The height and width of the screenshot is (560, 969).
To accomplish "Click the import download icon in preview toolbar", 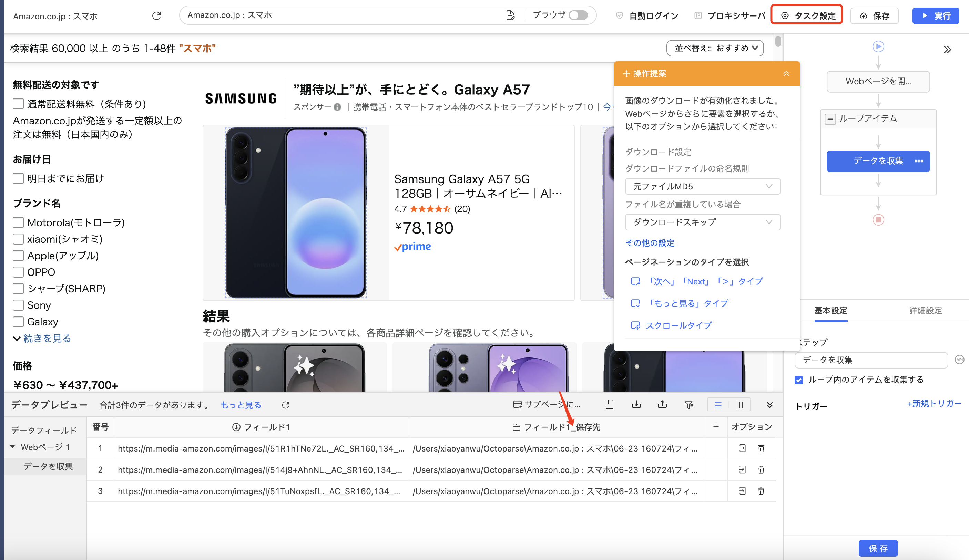I will pos(636,405).
